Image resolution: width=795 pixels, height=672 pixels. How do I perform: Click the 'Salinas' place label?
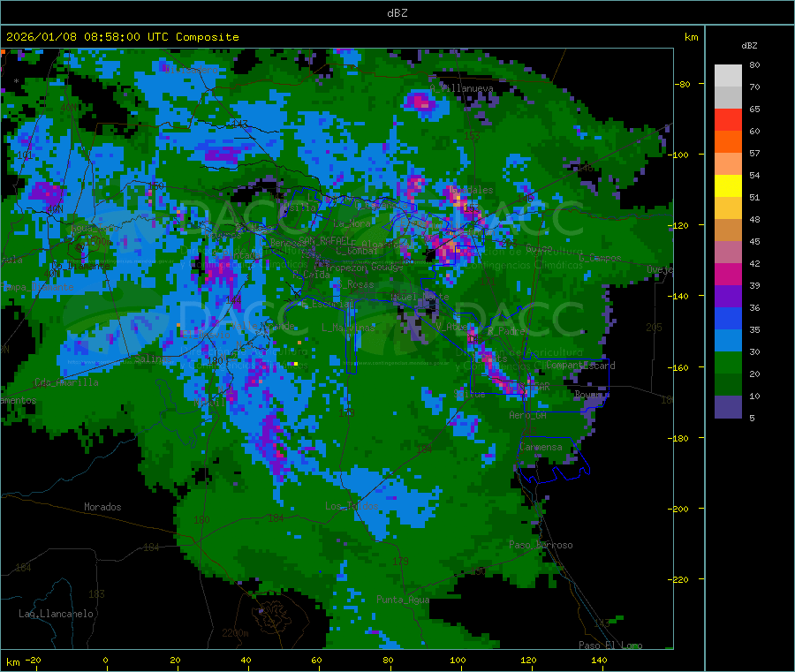click(x=153, y=359)
